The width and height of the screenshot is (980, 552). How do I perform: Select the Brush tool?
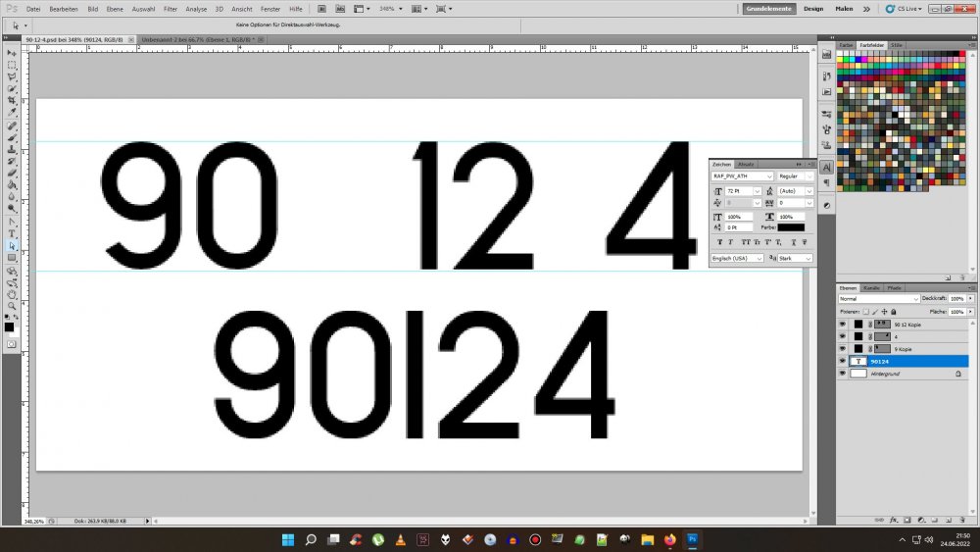(12, 138)
